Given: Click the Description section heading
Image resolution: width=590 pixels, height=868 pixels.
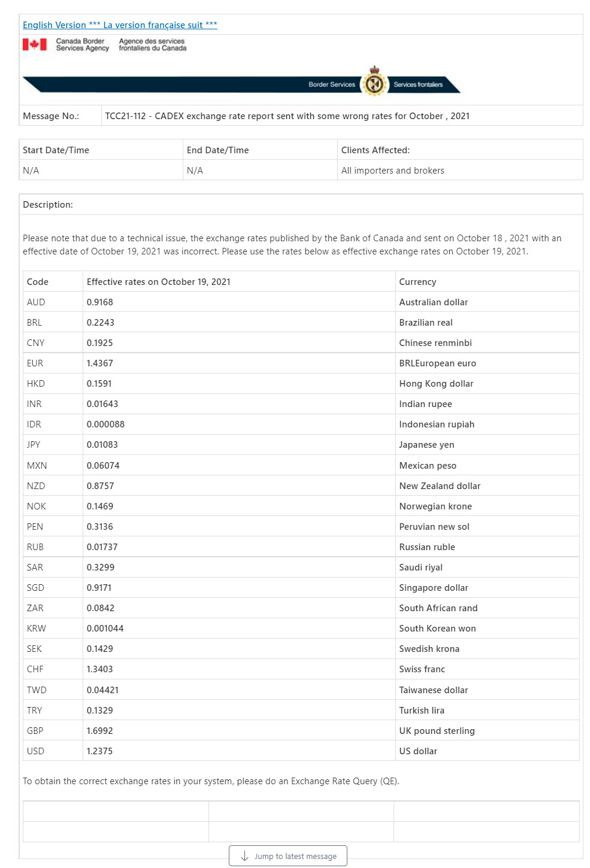Looking at the screenshot, I should point(48,205).
